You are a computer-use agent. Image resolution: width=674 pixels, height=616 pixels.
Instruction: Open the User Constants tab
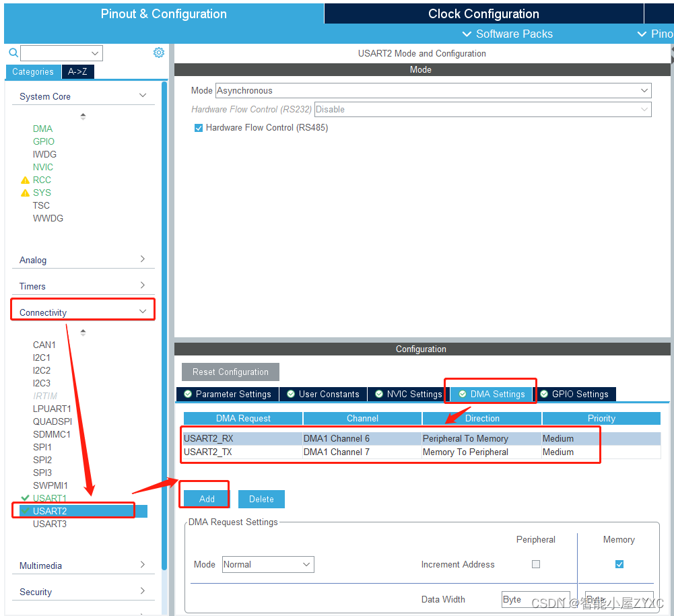323,395
